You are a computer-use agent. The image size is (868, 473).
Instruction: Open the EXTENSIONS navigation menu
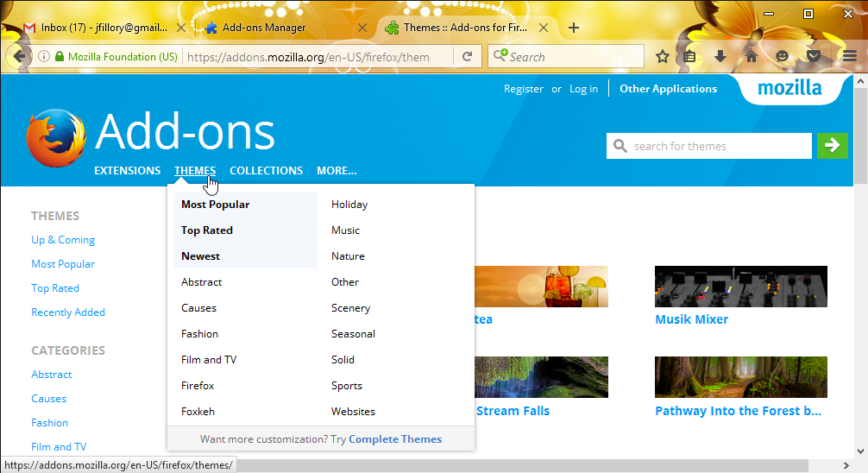(127, 171)
